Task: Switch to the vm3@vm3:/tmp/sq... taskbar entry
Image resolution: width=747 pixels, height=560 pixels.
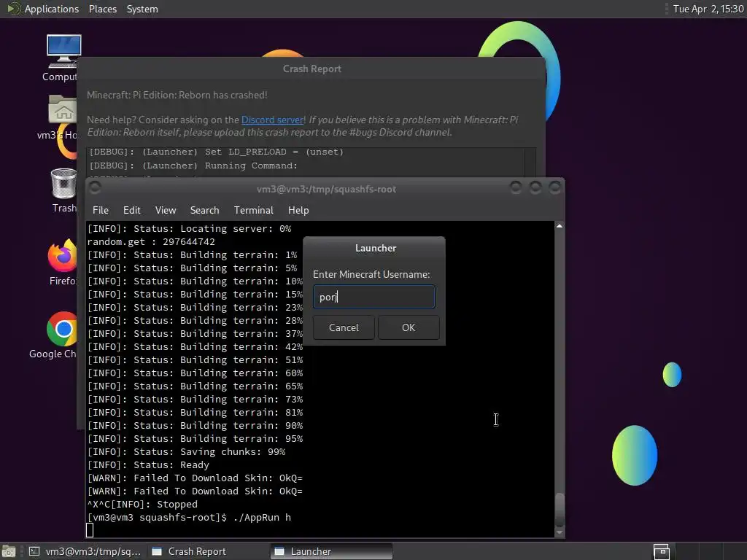Action: pos(86,551)
